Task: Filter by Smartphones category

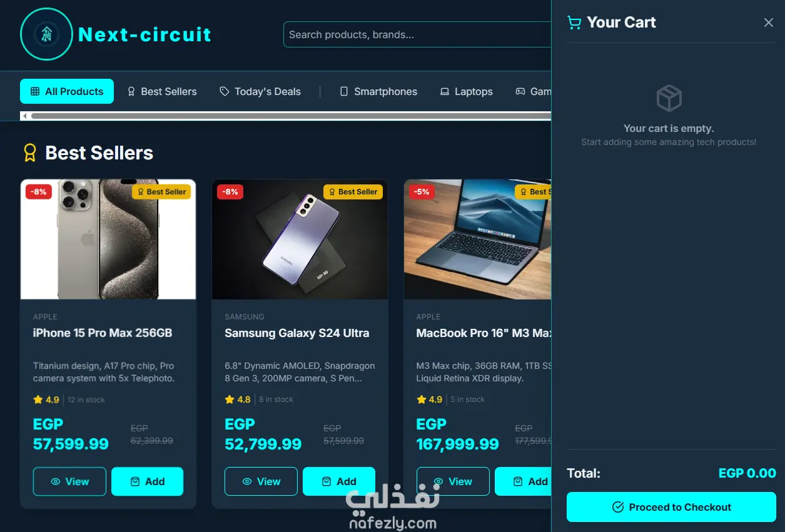Action: point(378,91)
